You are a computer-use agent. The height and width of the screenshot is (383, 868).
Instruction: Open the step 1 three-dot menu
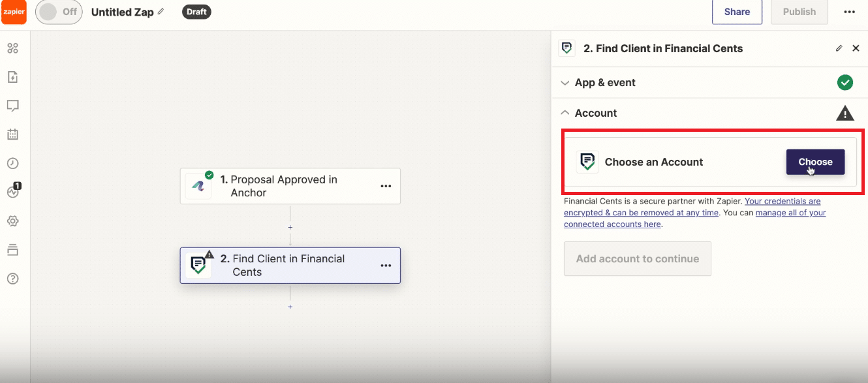[386, 187]
